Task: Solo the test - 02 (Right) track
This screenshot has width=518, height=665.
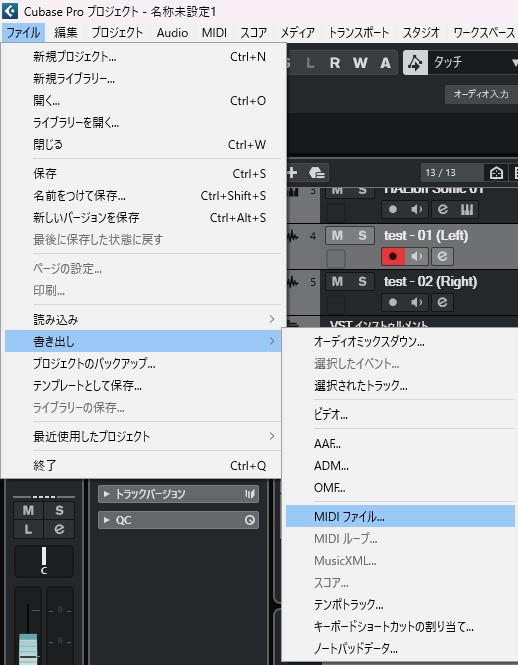Action: [362, 281]
